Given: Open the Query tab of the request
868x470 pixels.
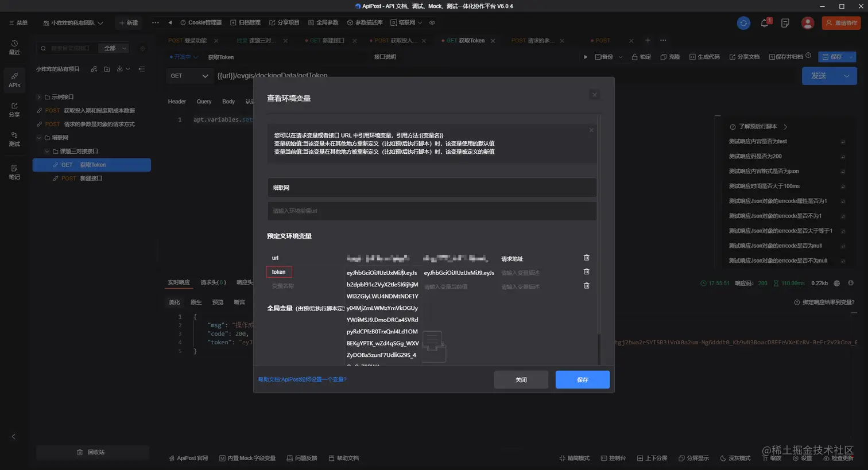Looking at the screenshot, I should click(x=204, y=102).
